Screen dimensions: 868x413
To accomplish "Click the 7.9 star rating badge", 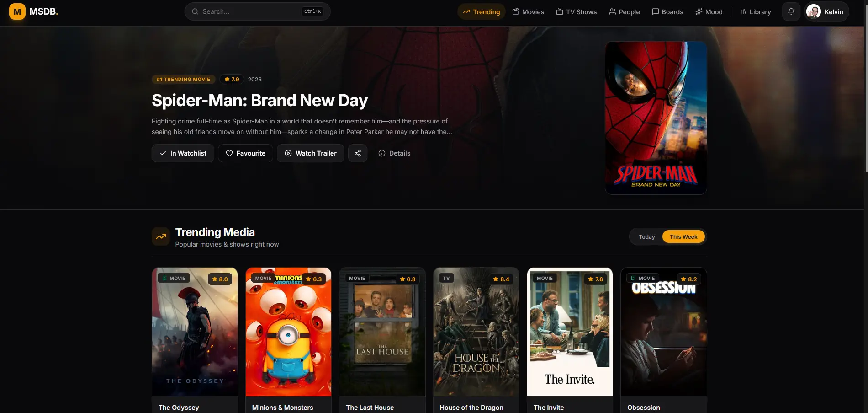I will tap(232, 79).
